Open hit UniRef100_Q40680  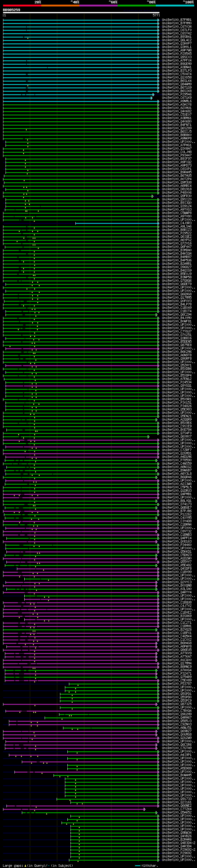[176, 122]
